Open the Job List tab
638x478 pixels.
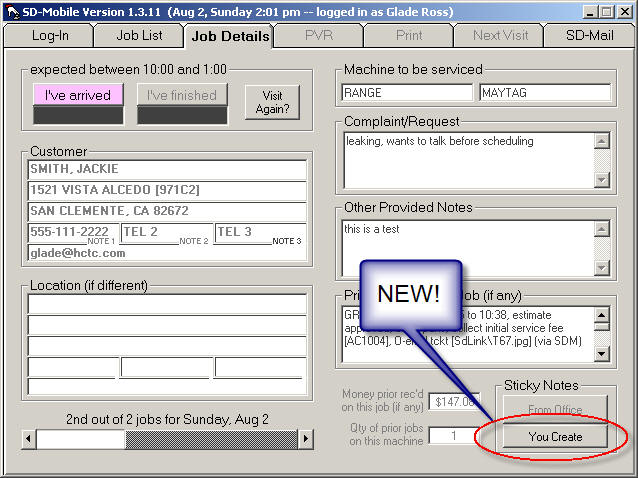pyautogui.click(x=137, y=35)
